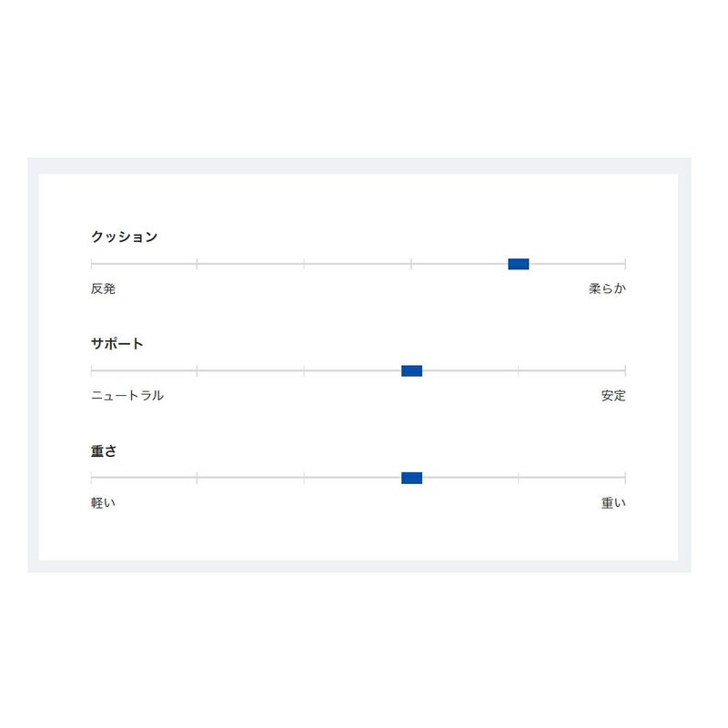Click the 重い label under weight slider
This screenshot has width=728, height=728.
[613, 502]
